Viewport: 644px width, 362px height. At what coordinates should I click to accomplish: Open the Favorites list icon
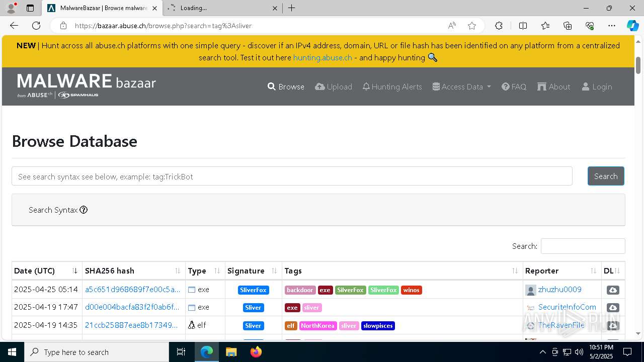(545, 26)
